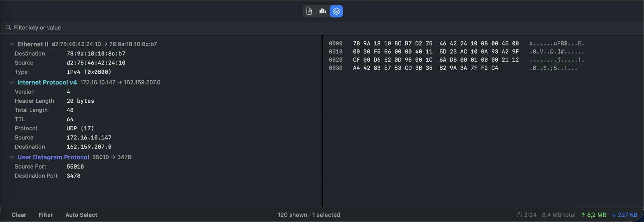The width and height of the screenshot is (644, 222).
Task: Click the Filter button
Action: [x=46, y=215]
